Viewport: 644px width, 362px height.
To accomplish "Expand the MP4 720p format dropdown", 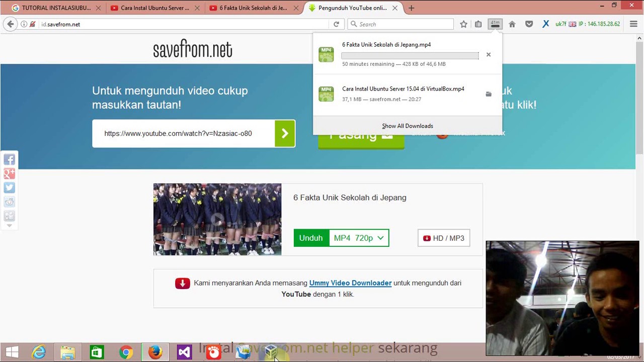I will click(359, 238).
